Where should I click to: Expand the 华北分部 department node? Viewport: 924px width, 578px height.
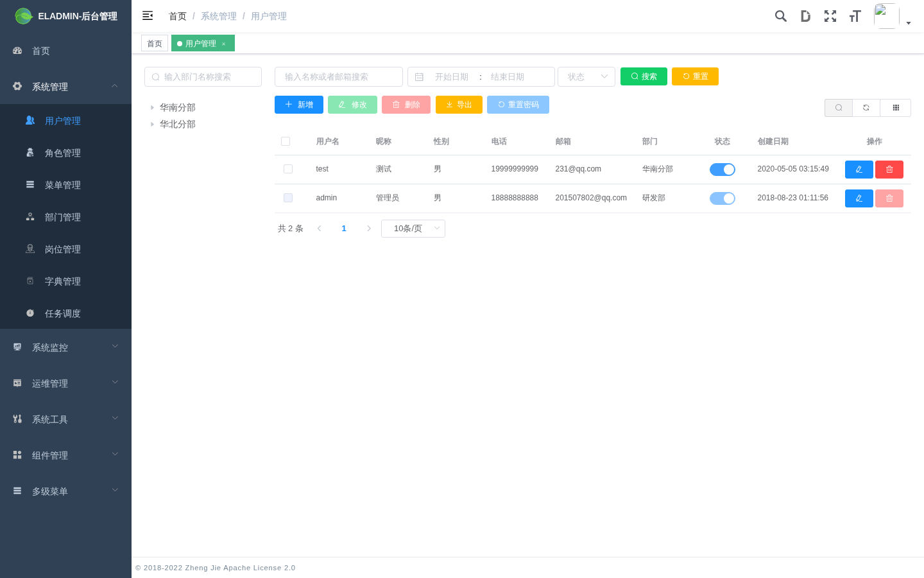click(x=152, y=124)
